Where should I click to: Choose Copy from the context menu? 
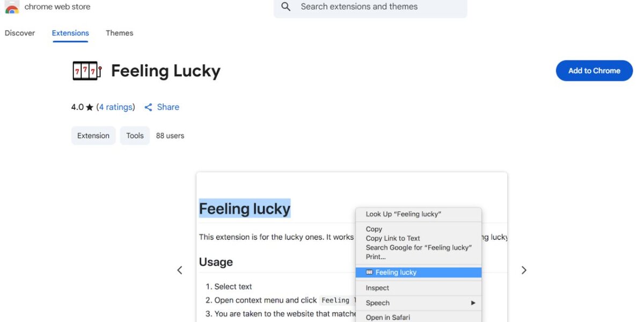(374, 229)
